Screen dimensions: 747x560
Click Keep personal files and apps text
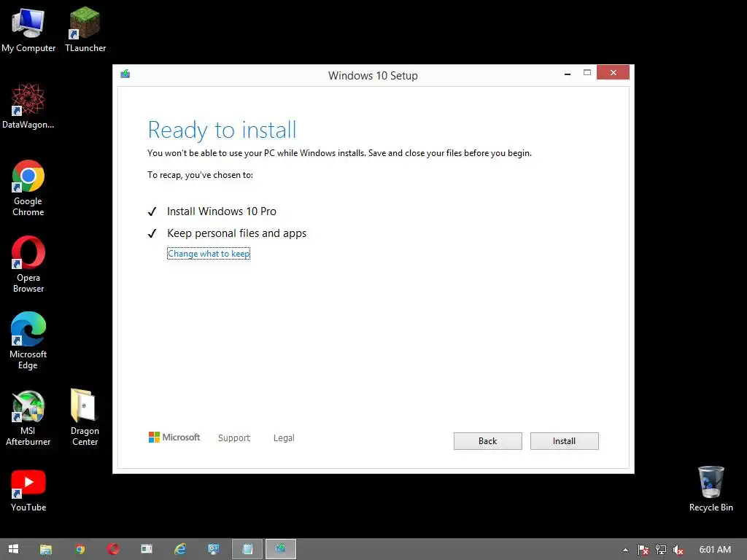pyautogui.click(x=237, y=233)
